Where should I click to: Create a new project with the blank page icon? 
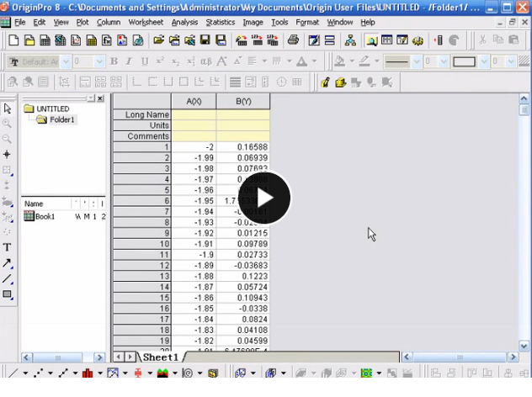click(13, 40)
